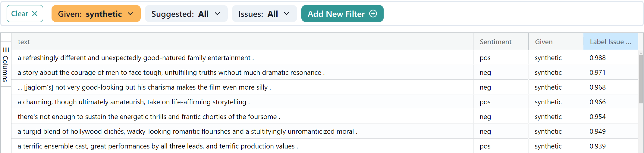Viewport: 644px width, 153px height.
Task: Click the 0.971 label issue score
Action: [598, 72]
